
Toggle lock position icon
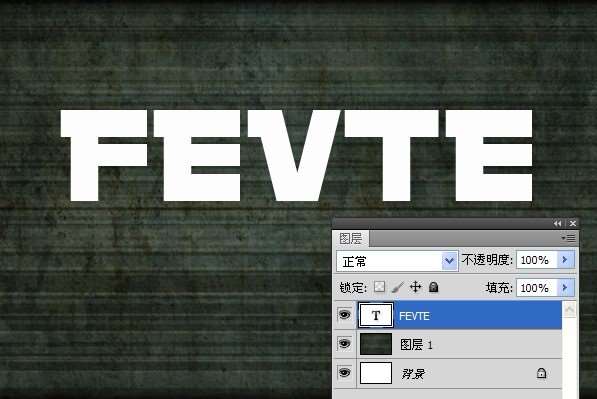[x=415, y=287]
